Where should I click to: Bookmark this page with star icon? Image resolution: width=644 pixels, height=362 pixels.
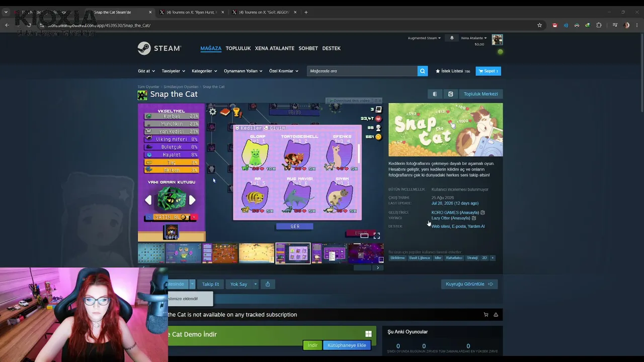coord(539,25)
